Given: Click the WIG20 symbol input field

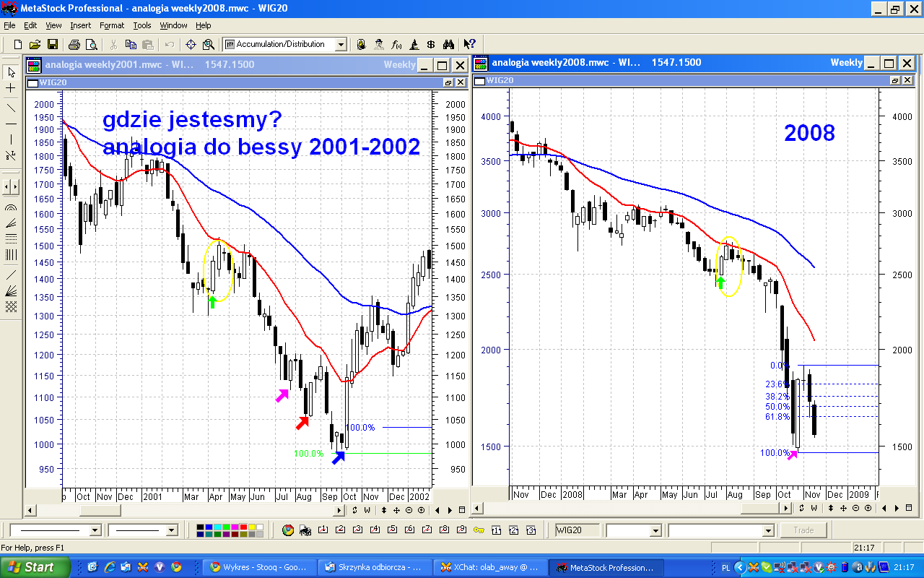Looking at the screenshot, I should click(577, 530).
